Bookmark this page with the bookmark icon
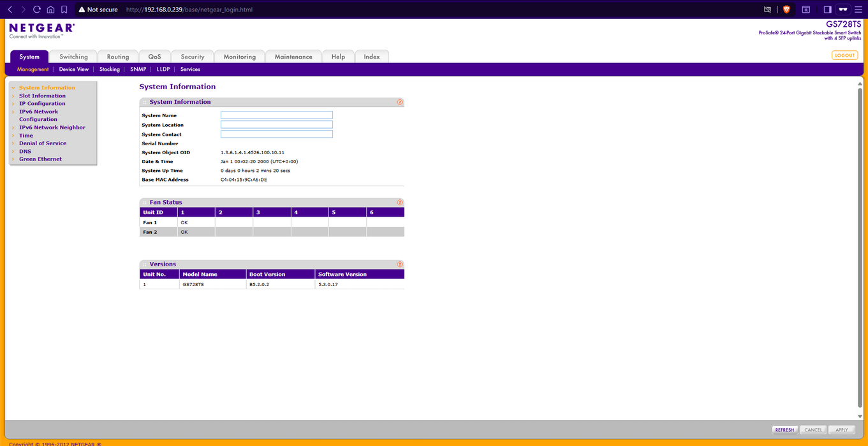This screenshot has width=868, height=446. click(64, 10)
